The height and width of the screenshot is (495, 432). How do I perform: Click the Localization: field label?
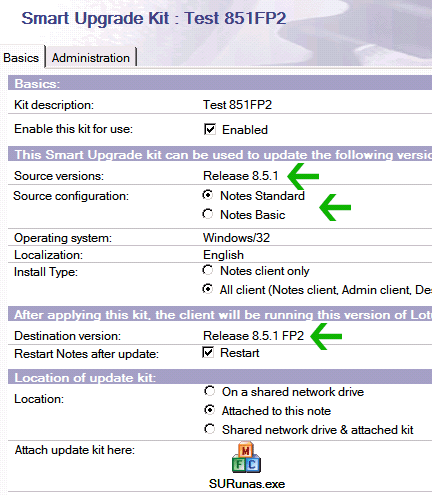[48, 255]
